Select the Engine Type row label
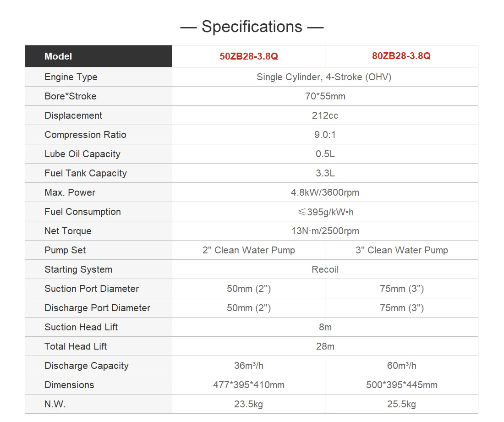The height and width of the screenshot is (422, 504). coord(71,77)
